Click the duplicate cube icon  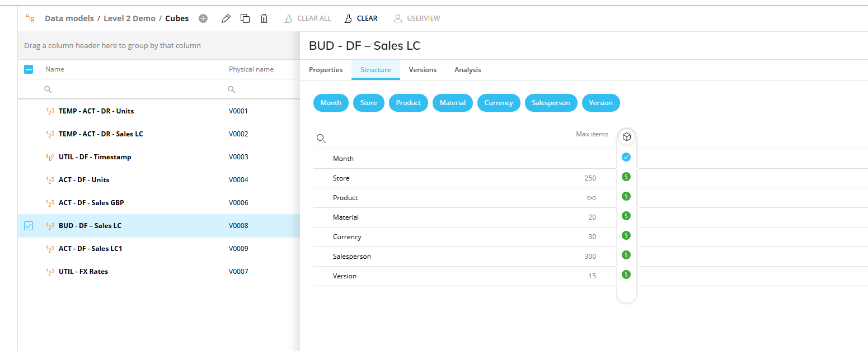(245, 18)
